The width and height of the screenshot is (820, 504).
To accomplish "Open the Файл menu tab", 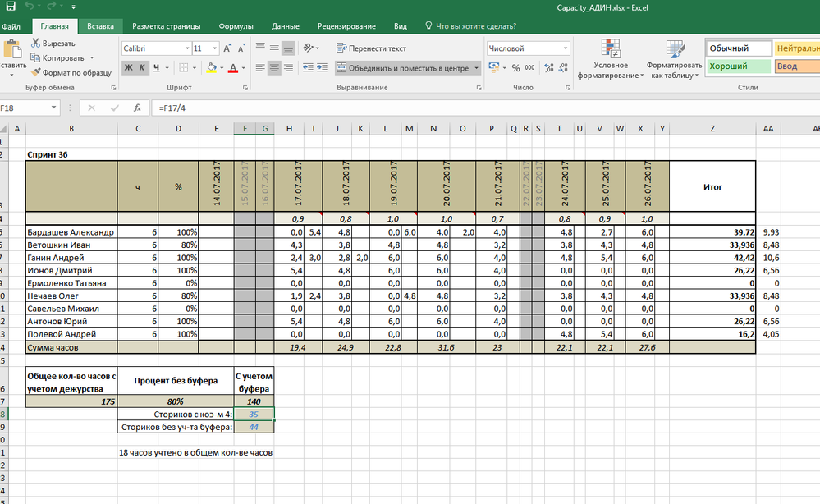I will point(11,26).
